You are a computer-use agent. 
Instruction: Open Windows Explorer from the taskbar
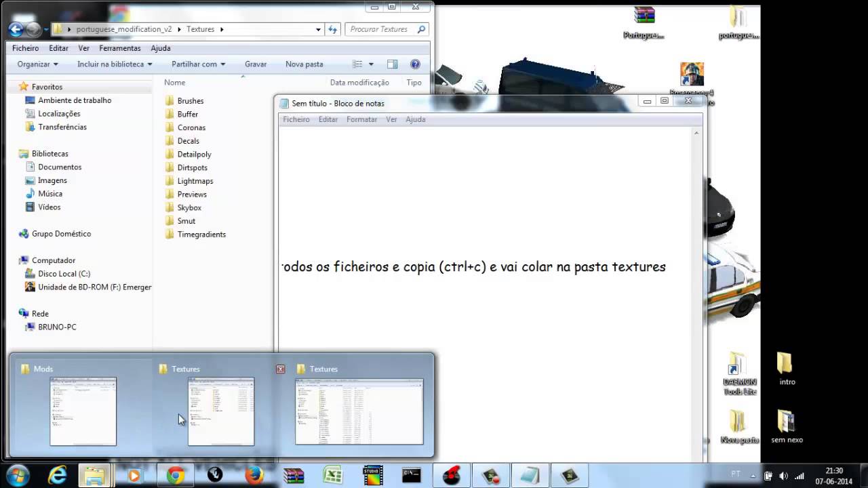[94, 476]
